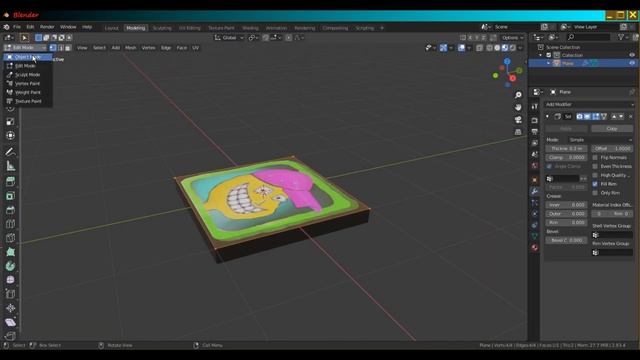The width and height of the screenshot is (640, 360).
Task: Select the Rip Region tool
Action: click(x=11, y=336)
